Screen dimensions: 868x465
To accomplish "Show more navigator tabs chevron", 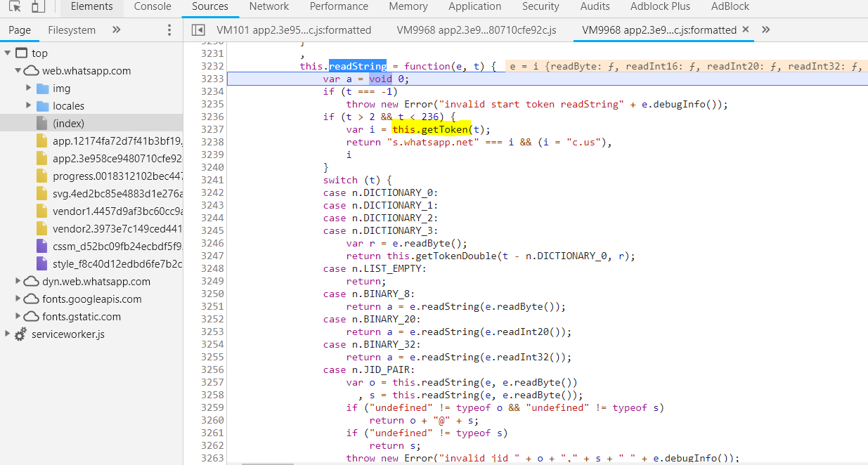I will point(117,30).
